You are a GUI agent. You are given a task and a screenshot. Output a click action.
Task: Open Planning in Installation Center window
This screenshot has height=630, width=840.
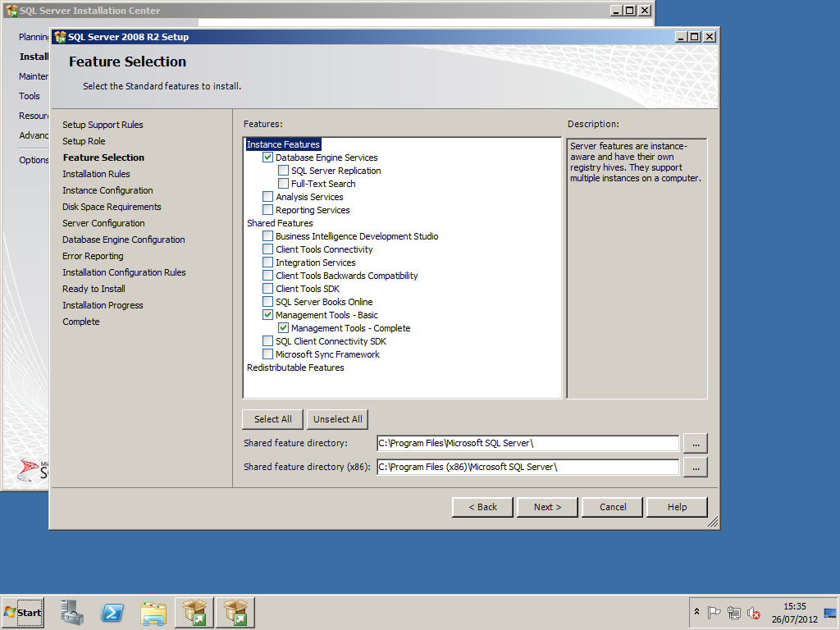coord(34,37)
